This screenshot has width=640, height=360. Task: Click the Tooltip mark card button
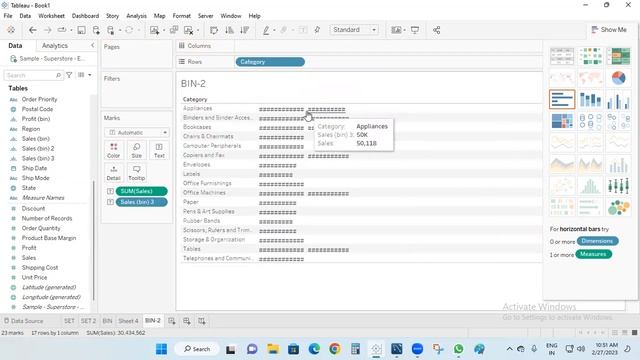pyautogui.click(x=136, y=173)
